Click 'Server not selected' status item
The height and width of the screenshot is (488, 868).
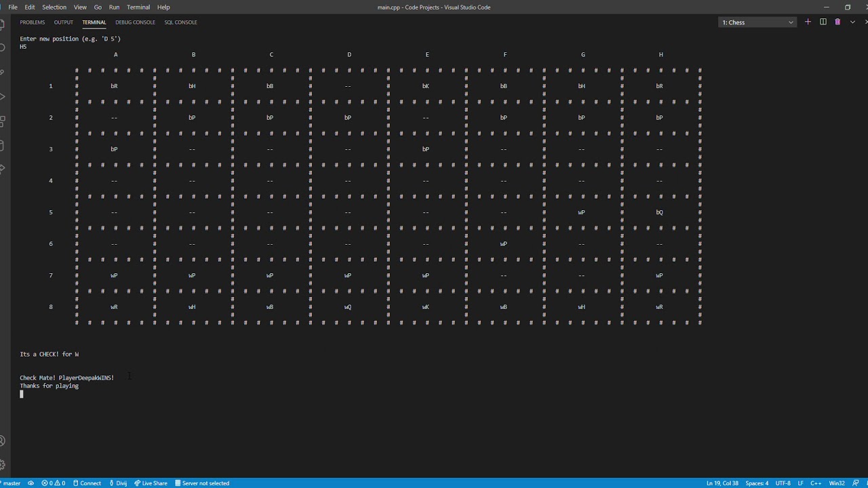point(202,483)
